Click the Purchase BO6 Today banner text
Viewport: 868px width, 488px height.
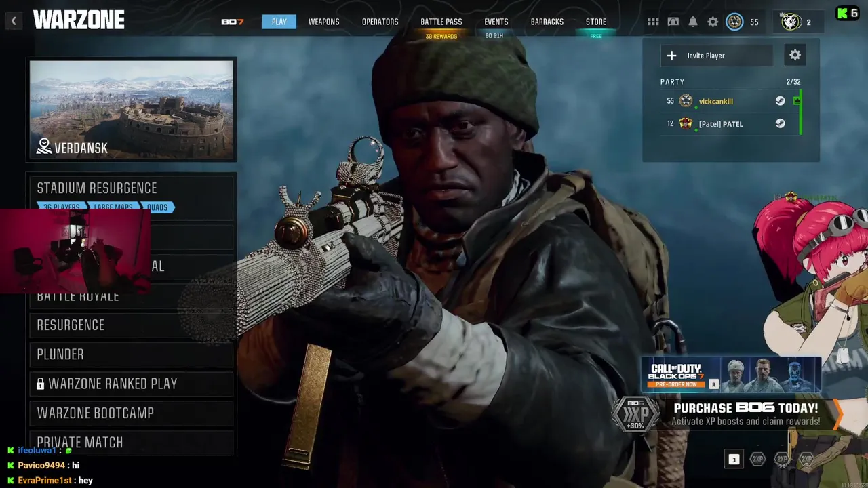[x=745, y=413]
